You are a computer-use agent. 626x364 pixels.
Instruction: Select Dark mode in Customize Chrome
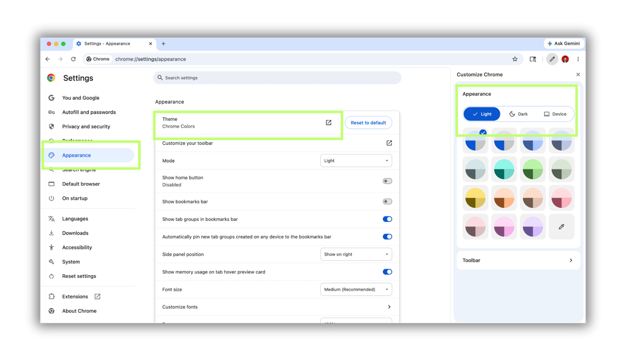tap(519, 114)
